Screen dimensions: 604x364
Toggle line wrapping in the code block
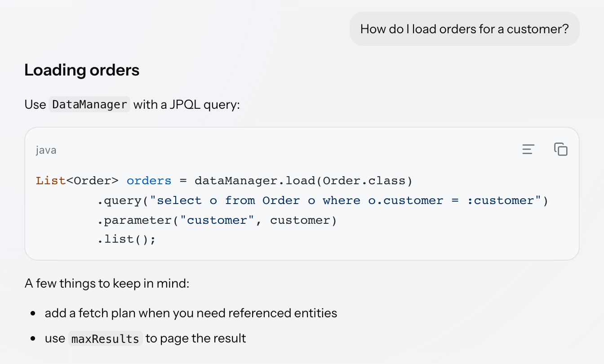[528, 149]
